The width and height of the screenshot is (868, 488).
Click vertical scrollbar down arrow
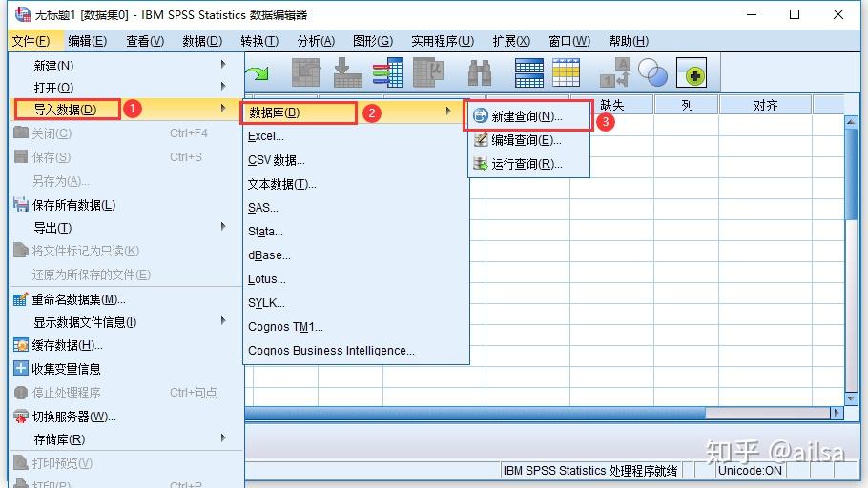point(851,398)
